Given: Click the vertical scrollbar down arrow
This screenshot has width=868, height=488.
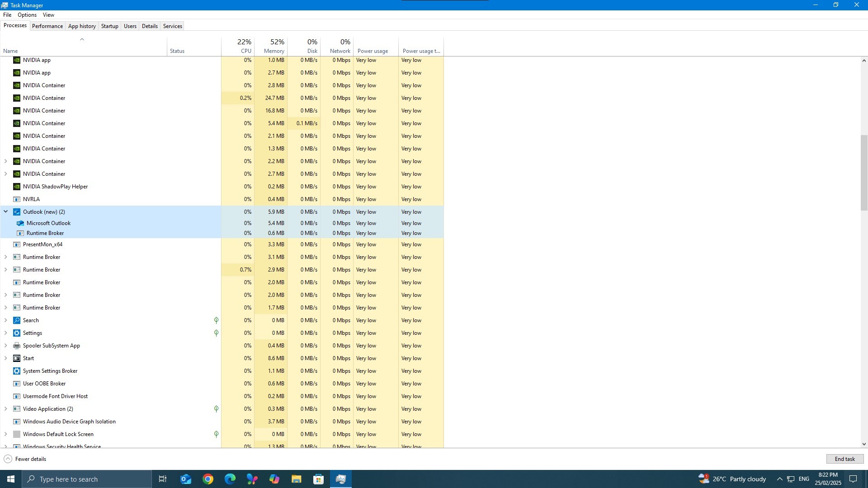Looking at the screenshot, I should pos(863,443).
